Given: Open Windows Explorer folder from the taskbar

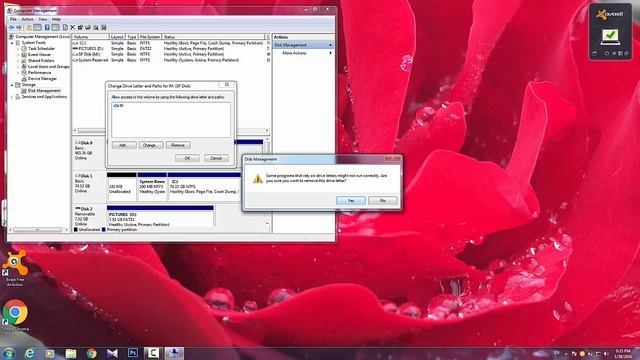Looking at the screenshot, I should click(x=71, y=353).
